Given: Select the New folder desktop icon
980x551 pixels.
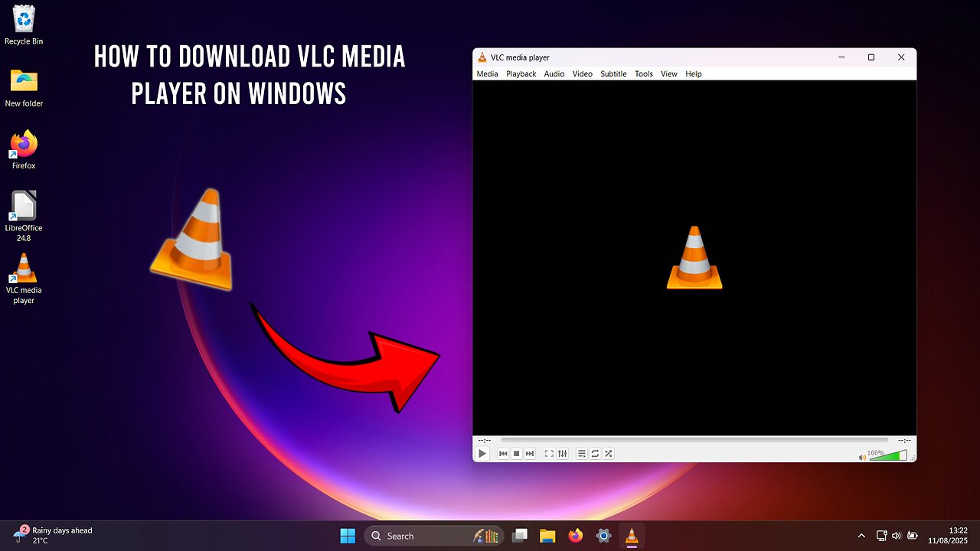Looking at the screenshot, I should 24,87.
